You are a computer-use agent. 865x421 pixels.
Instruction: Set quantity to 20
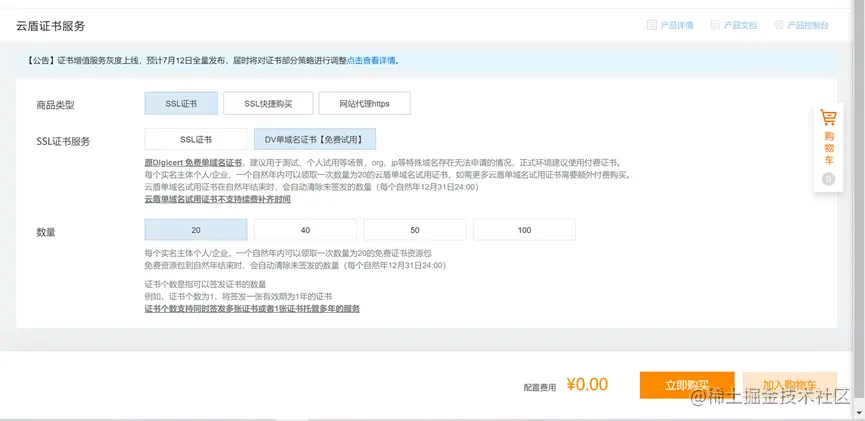coord(196,230)
